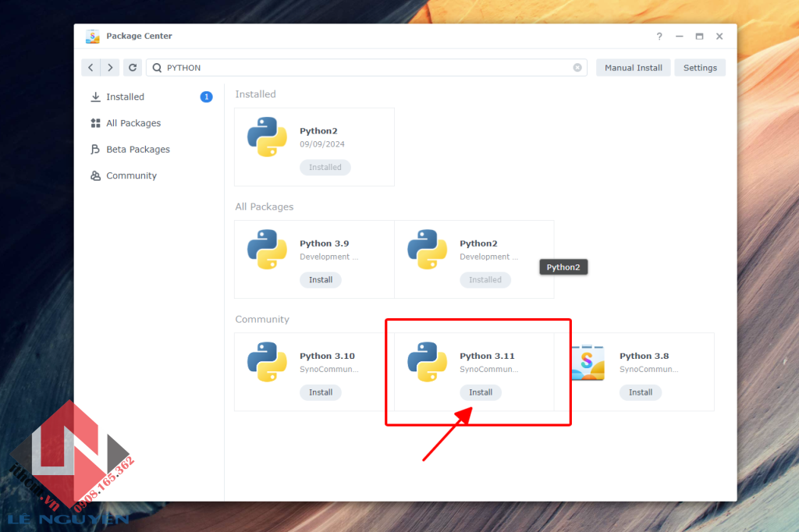The width and height of the screenshot is (799, 532).
Task: Open Package Center Settings
Action: (700, 68)
